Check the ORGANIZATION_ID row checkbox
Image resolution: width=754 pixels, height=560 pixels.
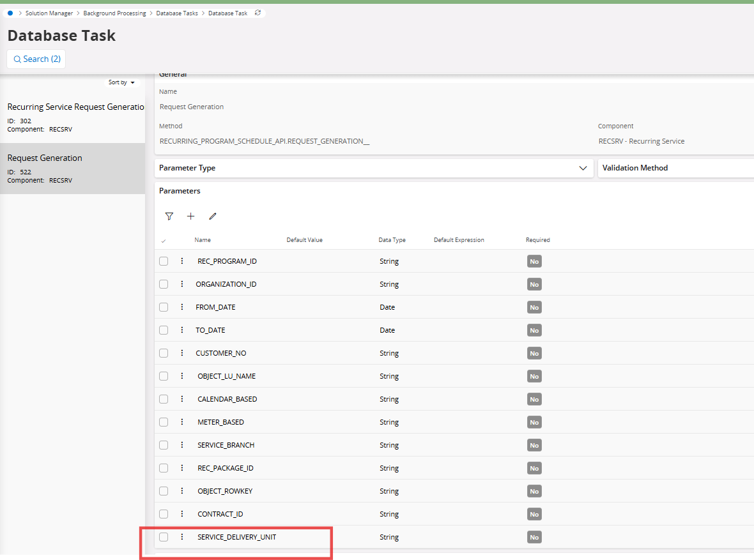coord(164,284)
